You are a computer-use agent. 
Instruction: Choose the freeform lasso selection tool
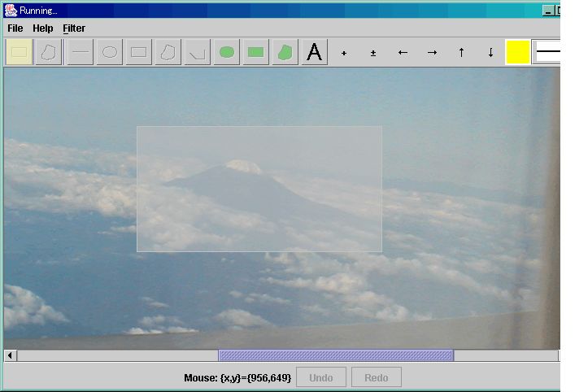(x=48, y=52)
